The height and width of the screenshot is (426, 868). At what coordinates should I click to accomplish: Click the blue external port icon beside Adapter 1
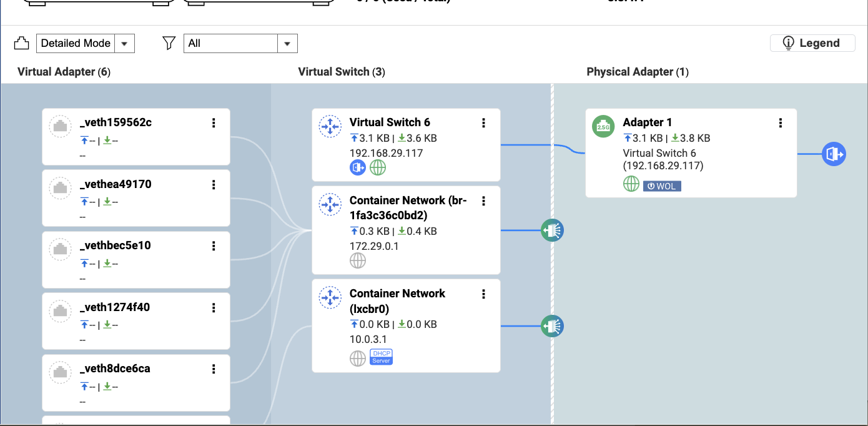[834, 153]
